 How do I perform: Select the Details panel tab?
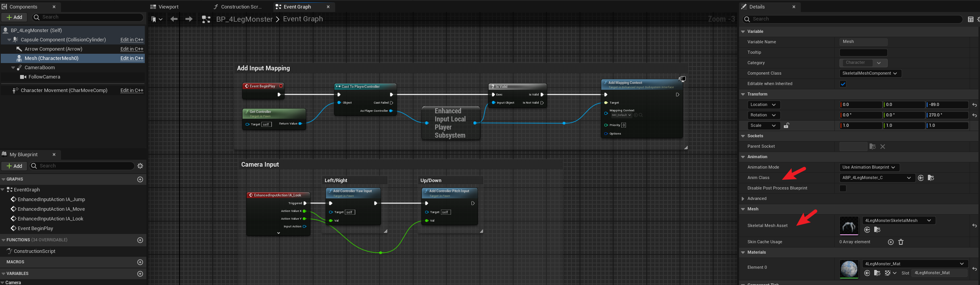pyautogui.click(x=757, y=7)
